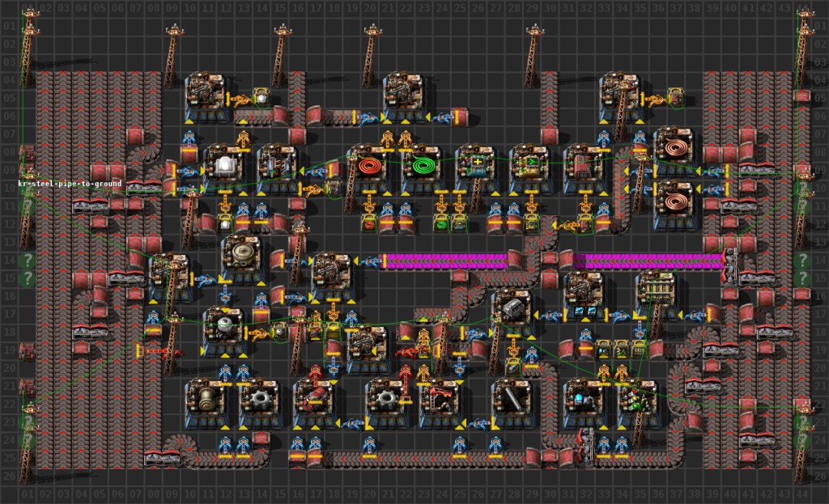Select the red item assembler right of gear assembler
This screenshot has width=829, height=504.
[315, 403]
